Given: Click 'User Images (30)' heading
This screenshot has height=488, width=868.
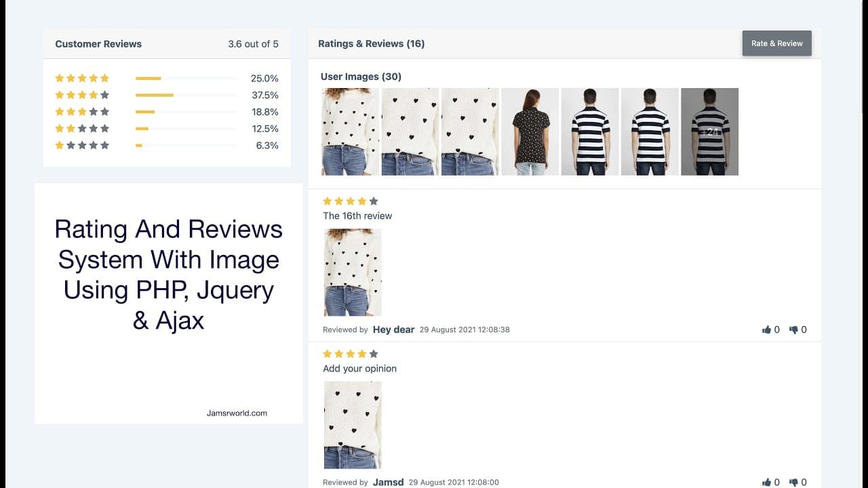Looking at the screenshot, I should [361, 77].
